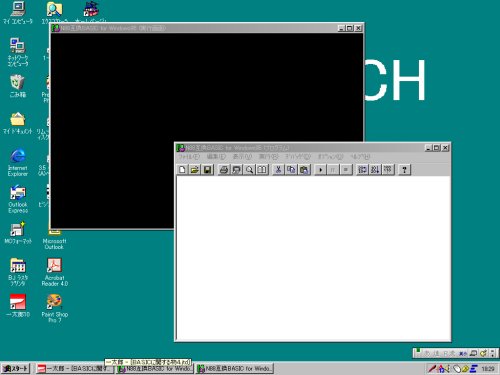Open a program with the folder icon
The image size is (500, 375).
pos(195,170)
